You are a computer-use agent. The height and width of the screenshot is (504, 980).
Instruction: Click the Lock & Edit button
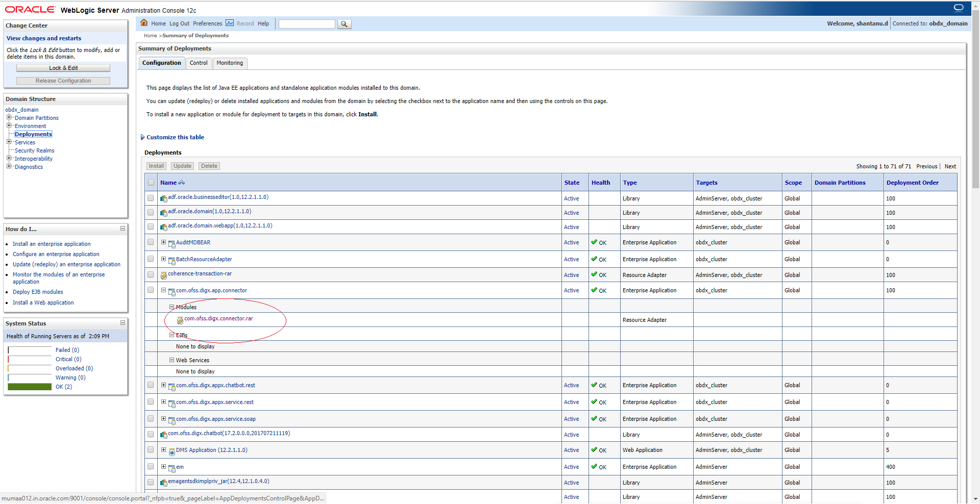tap(63, 68)
